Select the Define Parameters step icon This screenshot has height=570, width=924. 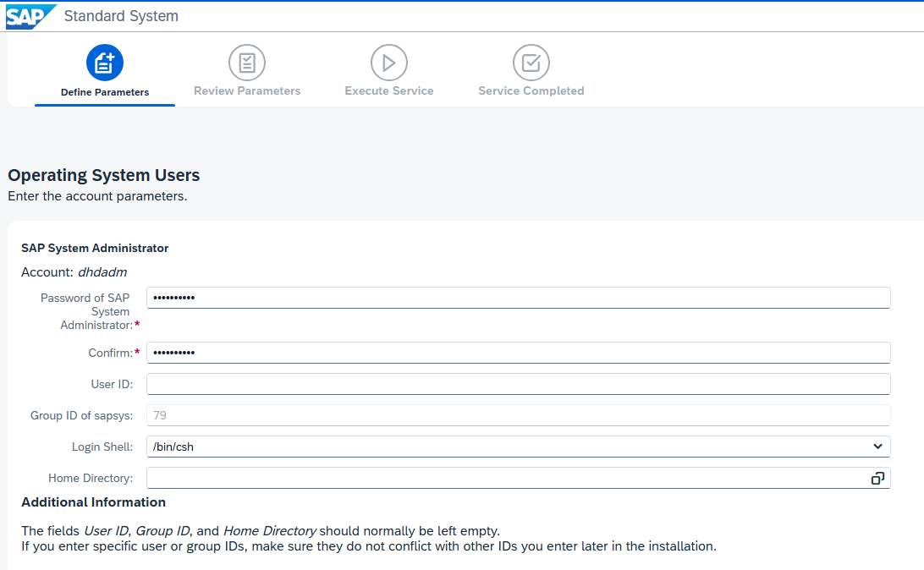105,63
